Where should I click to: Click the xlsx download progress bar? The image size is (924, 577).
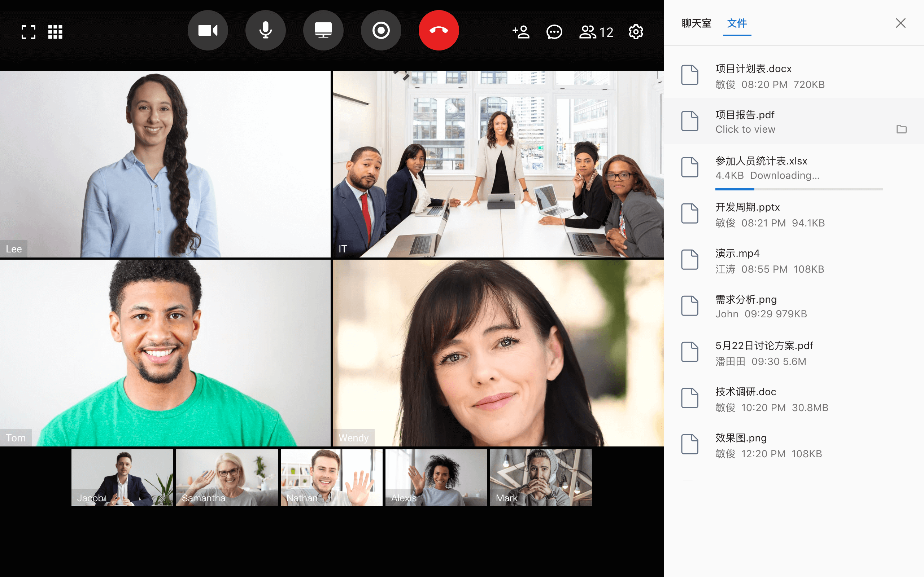pos(798,189)
